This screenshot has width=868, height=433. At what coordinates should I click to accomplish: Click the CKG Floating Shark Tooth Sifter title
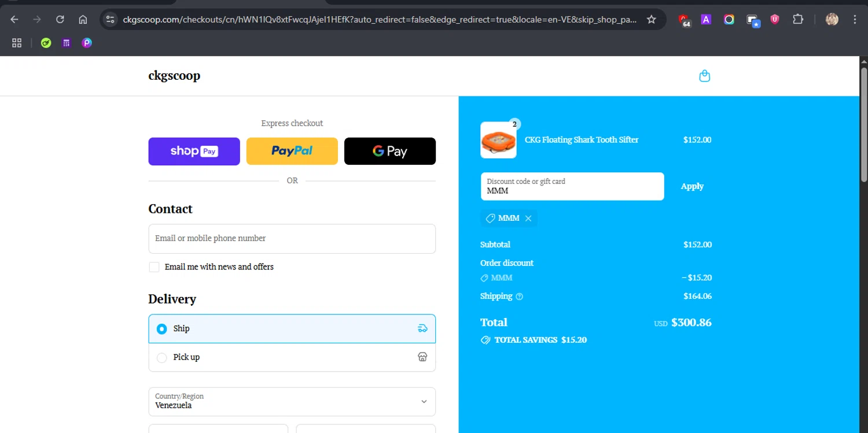pos(582,140)
